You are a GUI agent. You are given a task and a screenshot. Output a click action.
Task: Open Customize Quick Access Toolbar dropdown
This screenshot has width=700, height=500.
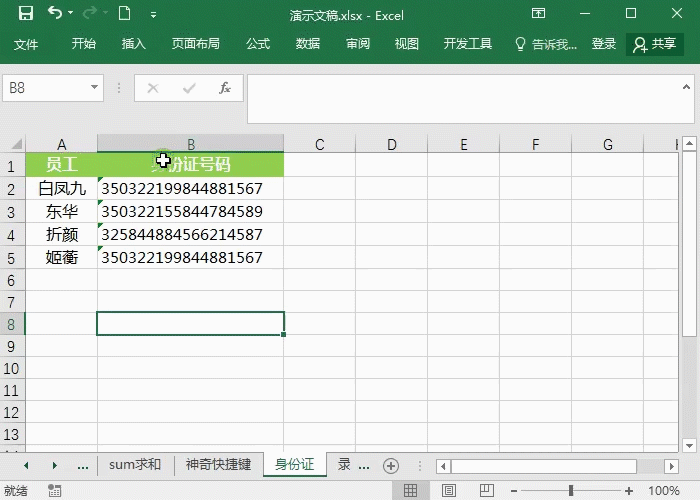coord(153,15)
